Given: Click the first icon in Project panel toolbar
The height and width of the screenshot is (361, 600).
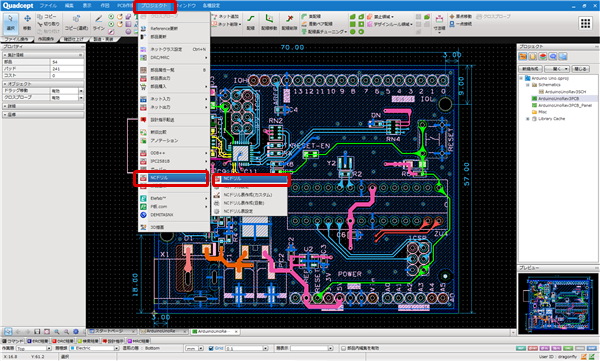Looking at the screenshot, I should click(x=523, y=57).
